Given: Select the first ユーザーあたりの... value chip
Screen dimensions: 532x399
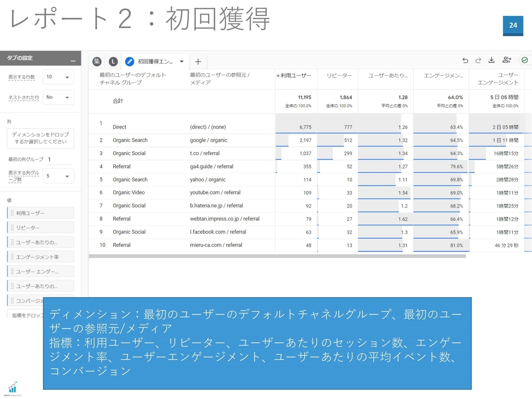Looking at the screenshot, I should (x=40, y=243).
